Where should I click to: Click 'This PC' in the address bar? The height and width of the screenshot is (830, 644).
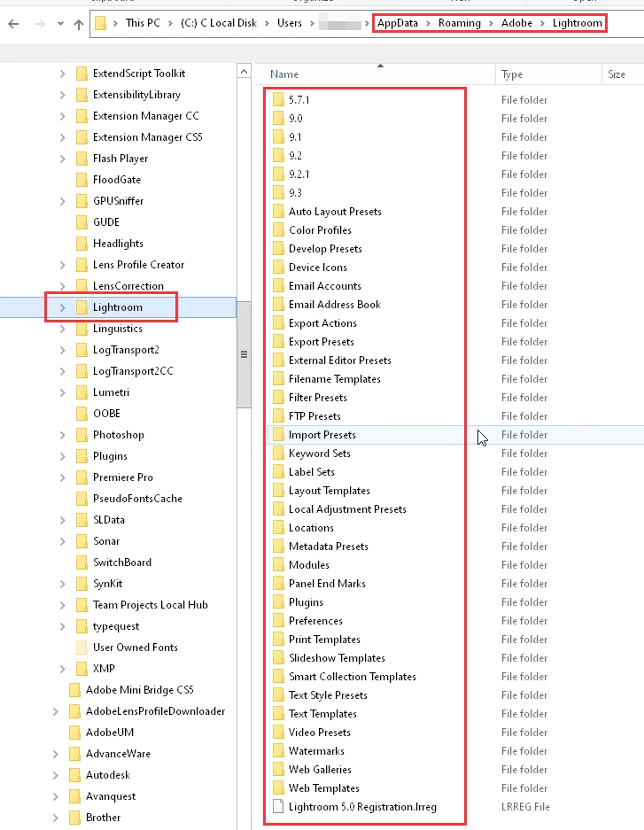point(143,23)
